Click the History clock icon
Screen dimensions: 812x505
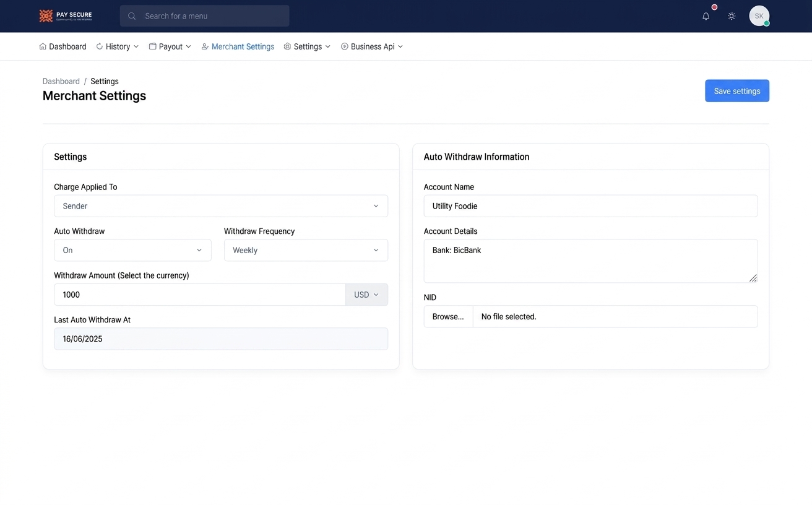click(100, 46)
